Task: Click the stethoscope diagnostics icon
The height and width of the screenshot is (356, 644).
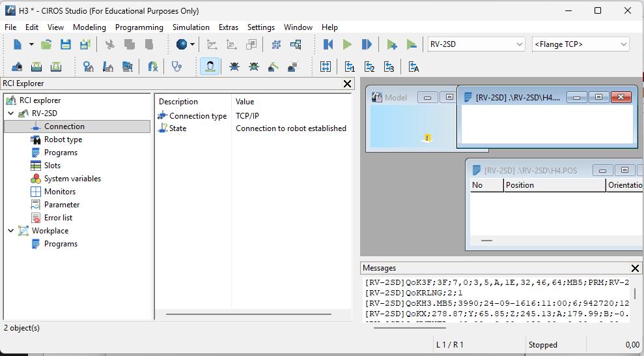Action: pyautogui.click(x=176, y=67)
